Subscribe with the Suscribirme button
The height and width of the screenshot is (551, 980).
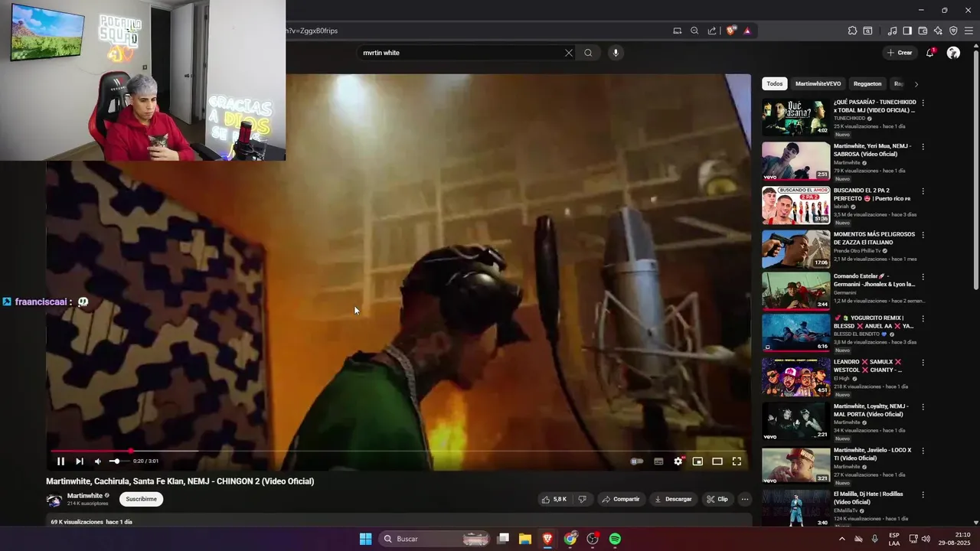[141, 499]
